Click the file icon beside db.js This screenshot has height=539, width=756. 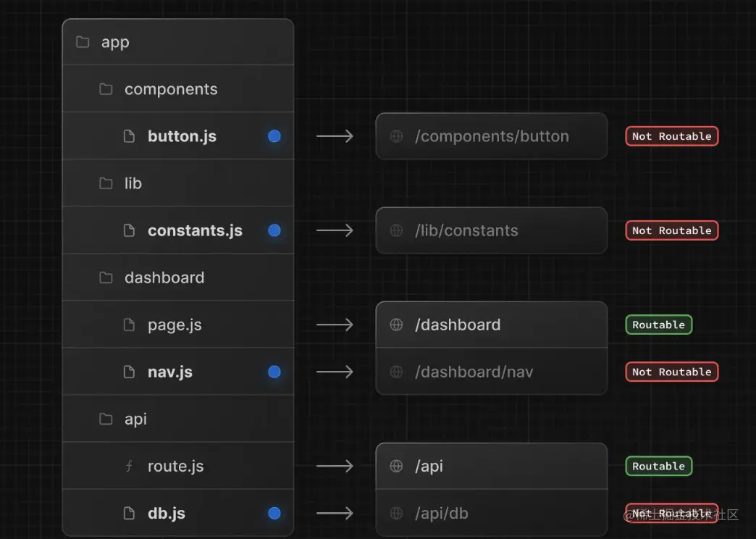click(129, 513)
